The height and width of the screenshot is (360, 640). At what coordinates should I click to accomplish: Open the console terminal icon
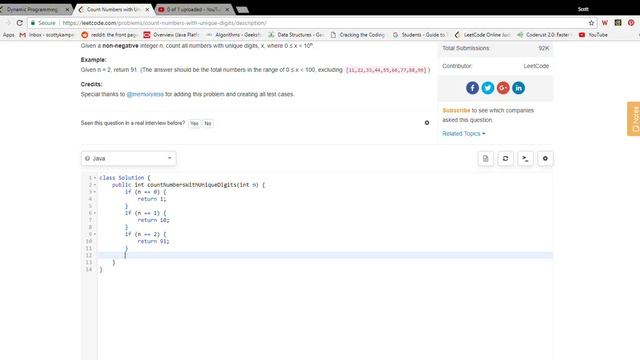tap(525, 158)
